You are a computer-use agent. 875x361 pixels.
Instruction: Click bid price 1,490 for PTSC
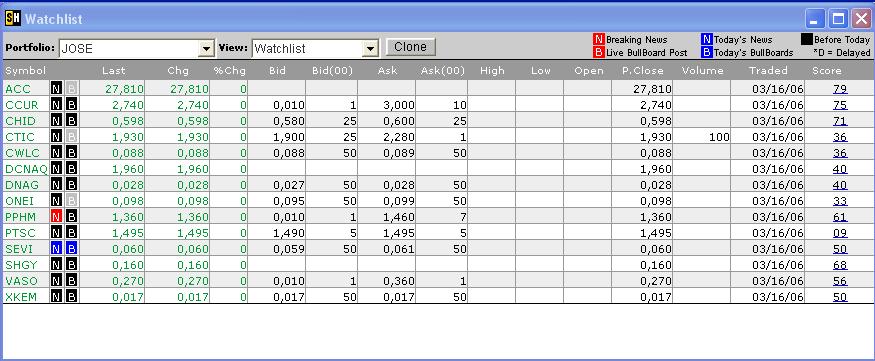click(289, 233)
